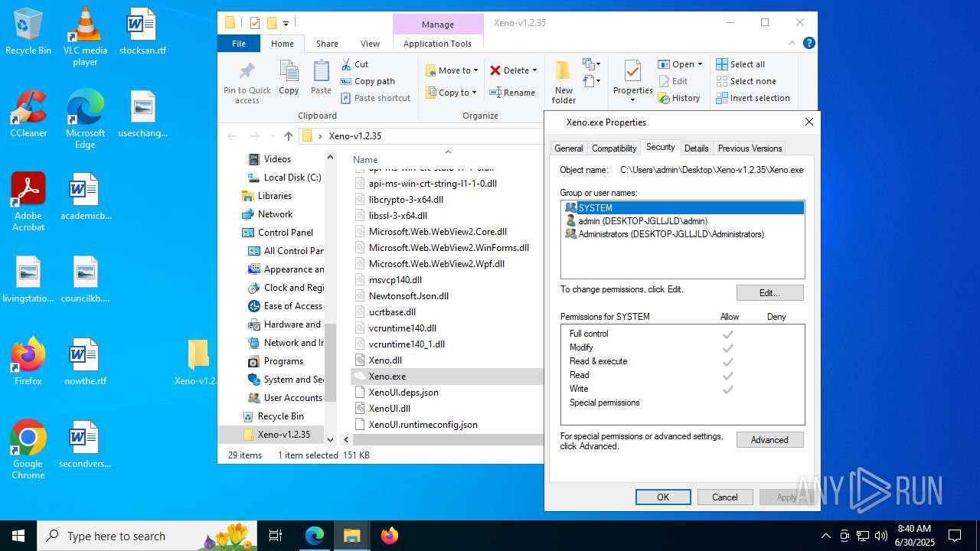
Task: Click Cancel in Properties dialog
Action: (725, 497)
